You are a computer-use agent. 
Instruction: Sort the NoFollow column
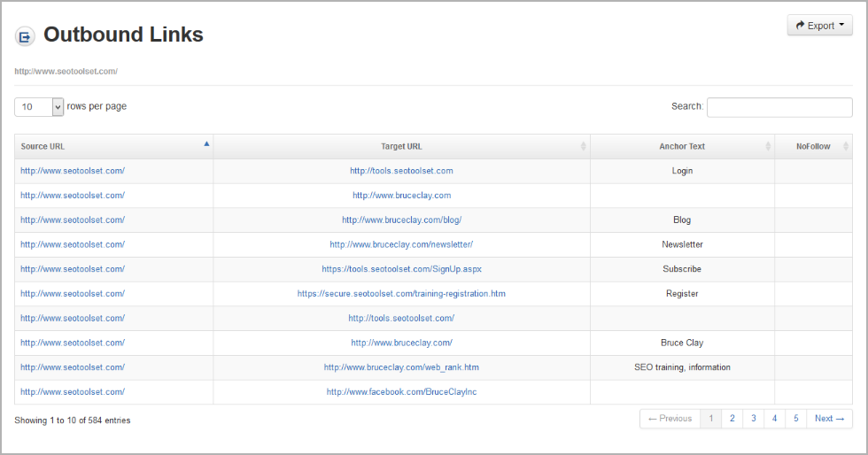click(x=845, y=146)
